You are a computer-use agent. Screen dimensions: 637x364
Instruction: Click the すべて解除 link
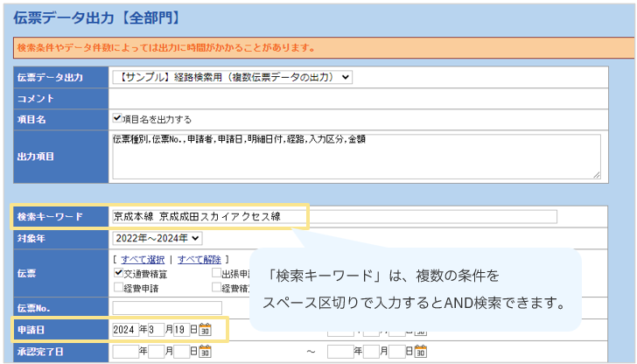click(199, 259)
